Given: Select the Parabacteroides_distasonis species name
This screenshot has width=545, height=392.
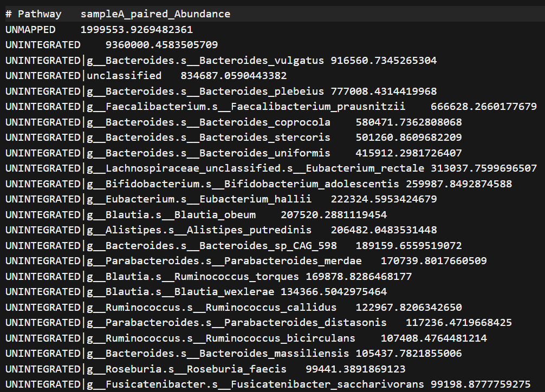Looking at the screenshot, I should click(306, 323).
